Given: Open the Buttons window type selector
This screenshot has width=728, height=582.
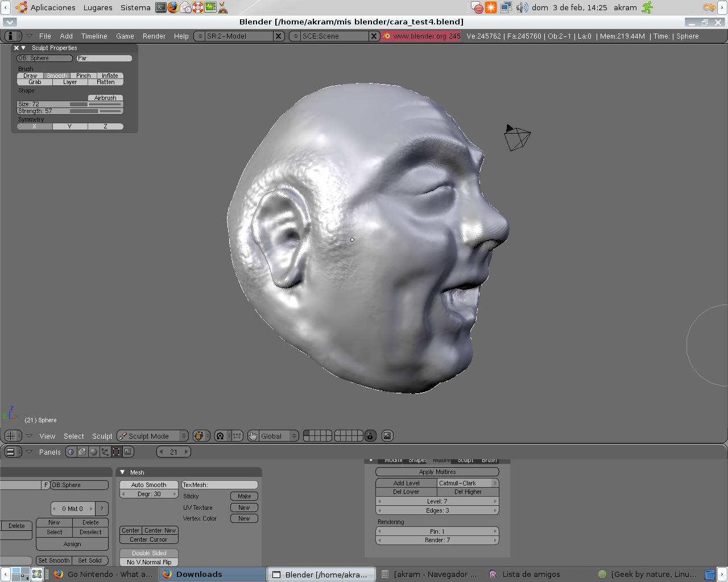Looking at the screenshot, I should (x=13, y=452).
